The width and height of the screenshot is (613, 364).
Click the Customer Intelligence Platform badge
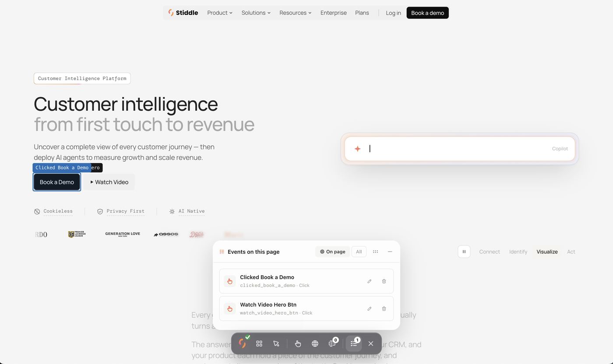click(82, 78)
